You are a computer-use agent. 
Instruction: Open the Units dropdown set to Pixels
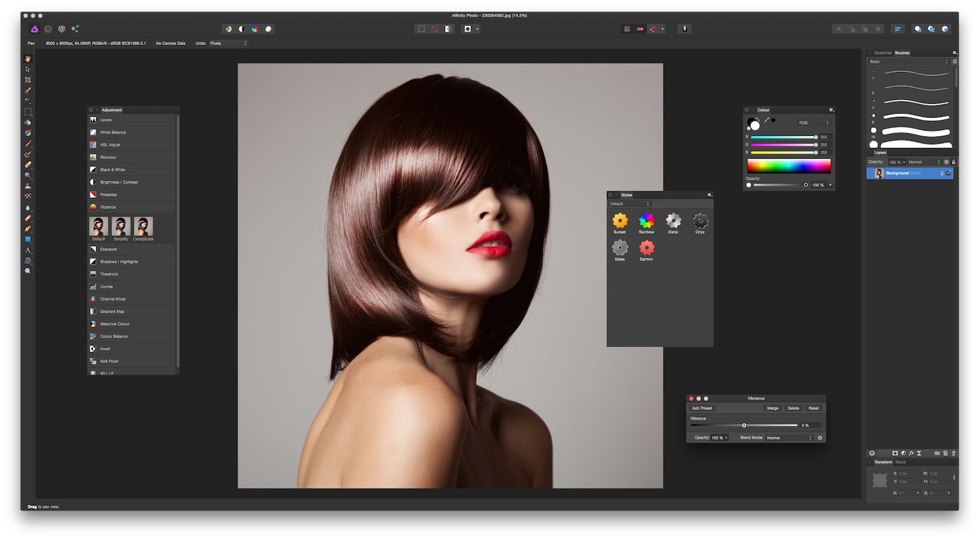tap(228, 43)
